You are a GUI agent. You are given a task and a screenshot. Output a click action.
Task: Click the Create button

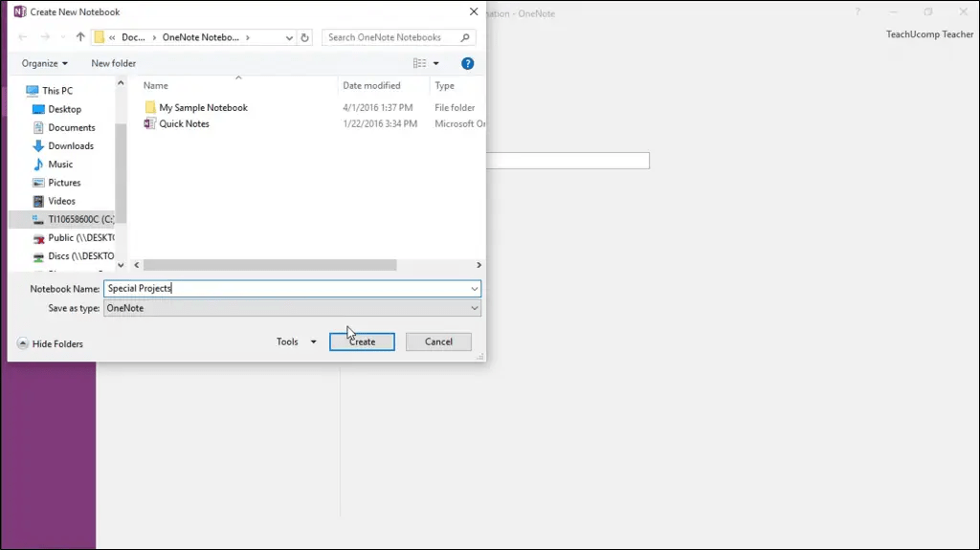click(362, 341)
